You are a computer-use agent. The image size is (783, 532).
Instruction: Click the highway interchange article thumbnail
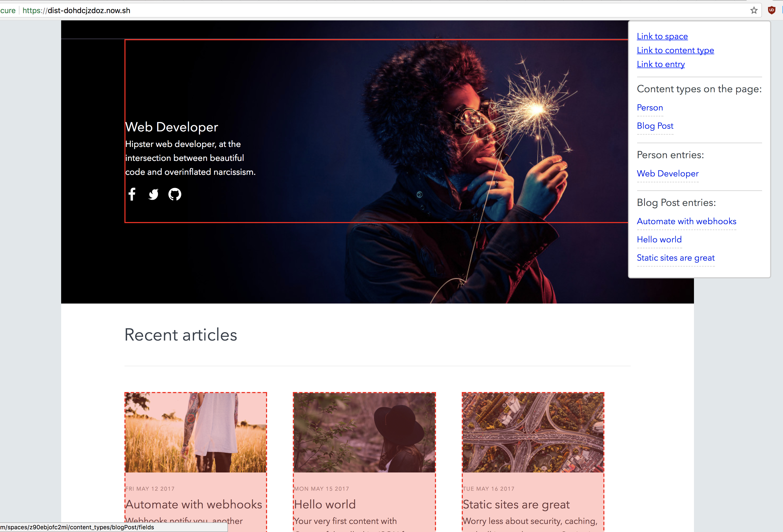[x=533, y=433]
